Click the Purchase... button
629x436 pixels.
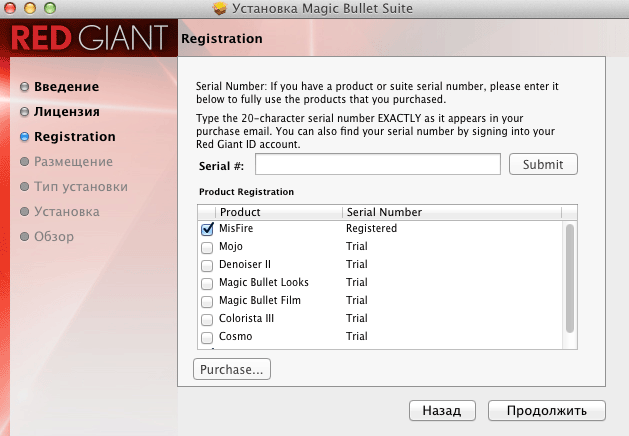click(231, 370)
